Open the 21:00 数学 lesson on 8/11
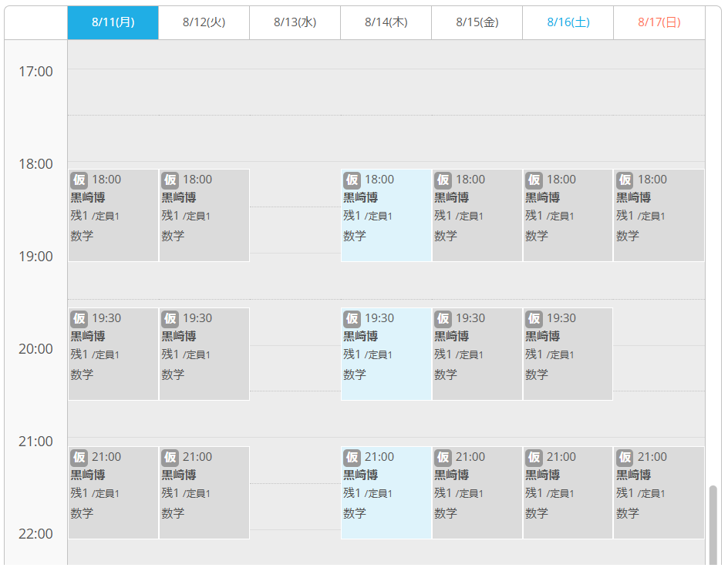Screen dimensions: 728x571 tap(113, 492)
